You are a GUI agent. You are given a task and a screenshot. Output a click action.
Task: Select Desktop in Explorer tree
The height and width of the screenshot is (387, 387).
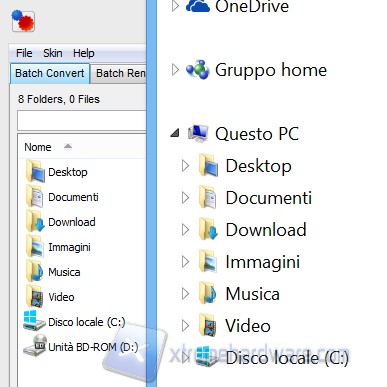click(x=258, y=166)
